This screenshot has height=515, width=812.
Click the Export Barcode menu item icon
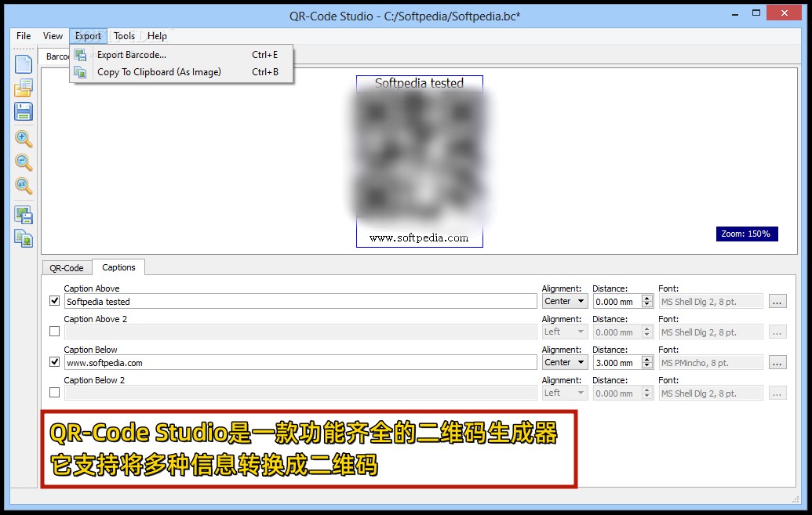click(x=80, y=55)
